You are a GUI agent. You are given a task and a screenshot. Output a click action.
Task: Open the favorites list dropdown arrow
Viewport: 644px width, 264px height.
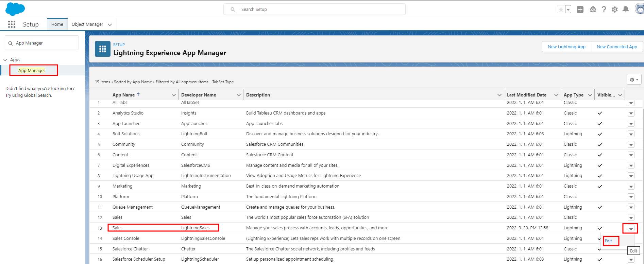click(568, 10)
